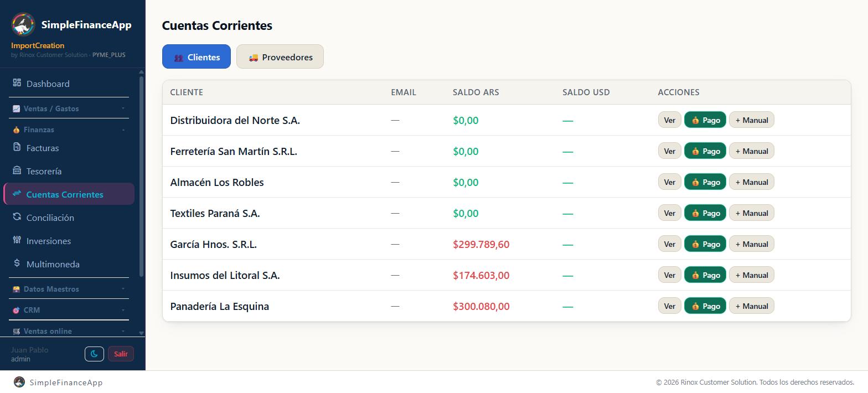Expand the Ventas online section arrow

[x=123, y=331]
